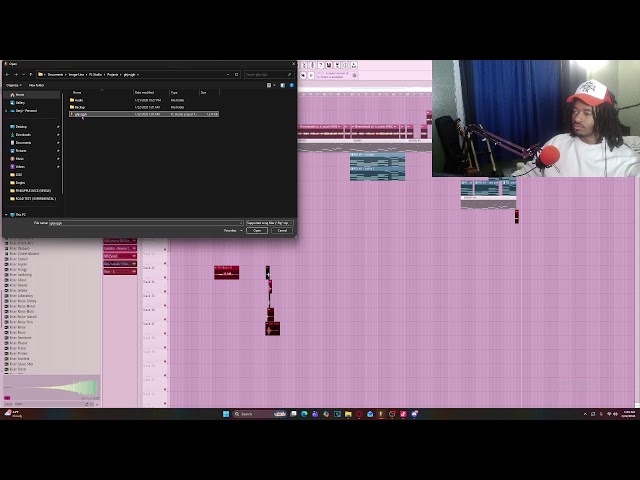Screen dimensions: 640x480
Task: Close the Open dialog window
Action: 293,64
